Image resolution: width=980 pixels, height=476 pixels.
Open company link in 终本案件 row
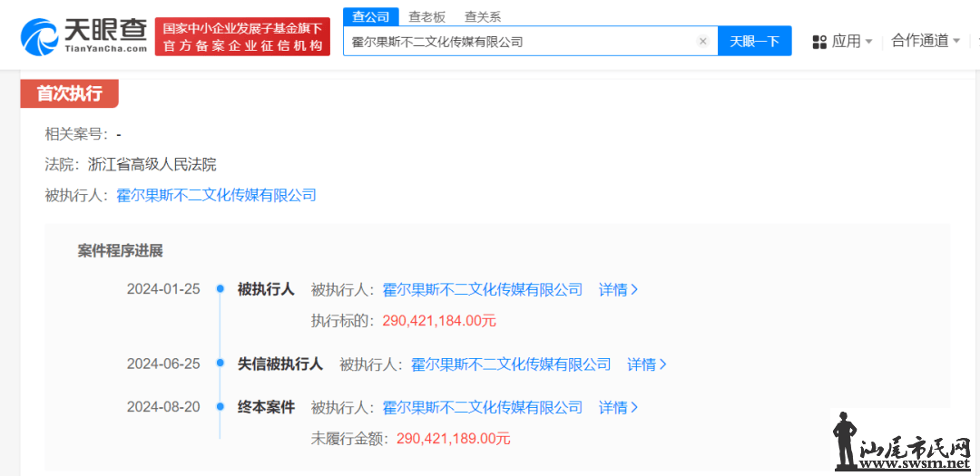[x=482, y=407]
